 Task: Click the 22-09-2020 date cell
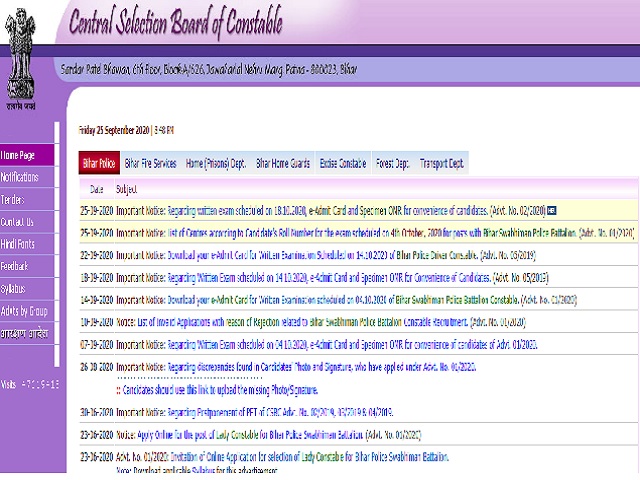pos(97,256)
